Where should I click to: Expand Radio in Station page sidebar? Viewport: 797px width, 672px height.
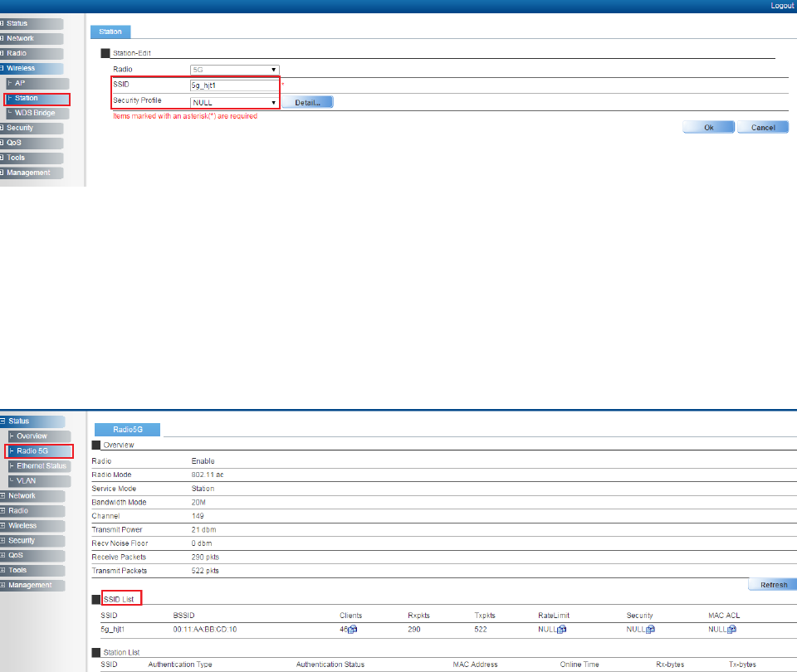point(32,53)
